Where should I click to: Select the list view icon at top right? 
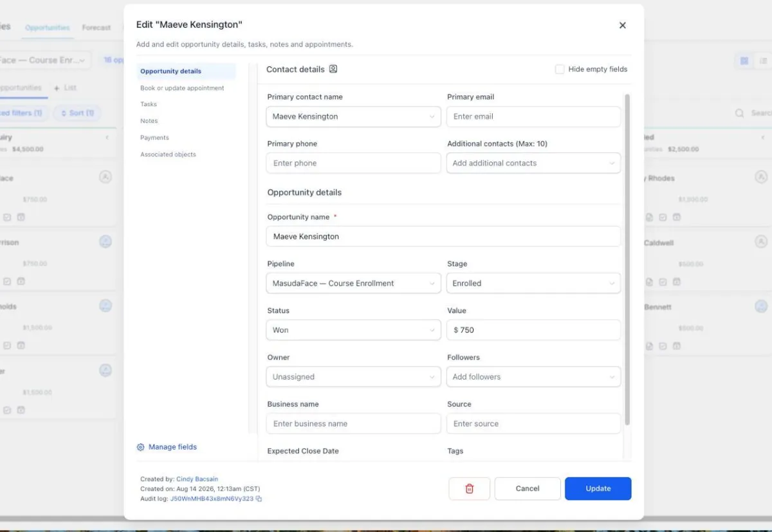pos(764,60)
